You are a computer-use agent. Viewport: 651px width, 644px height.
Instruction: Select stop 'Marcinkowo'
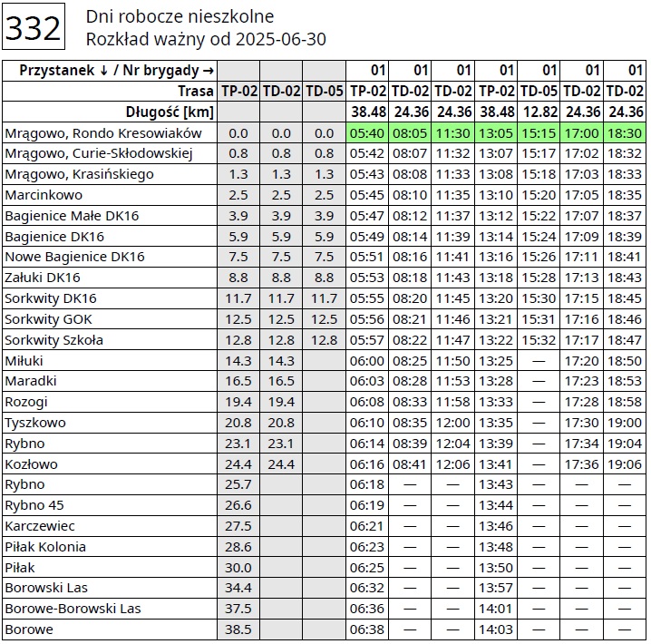pos(44,195)
